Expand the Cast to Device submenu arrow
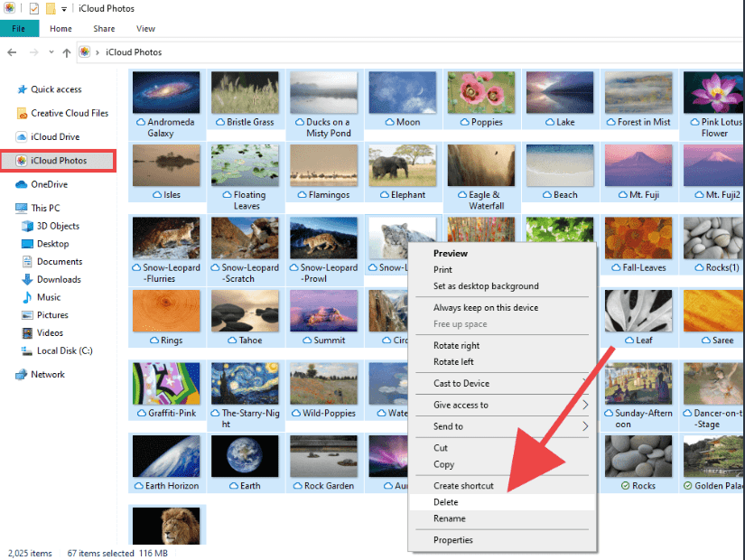Screen dimensions: 745x560 coord(585,383)
